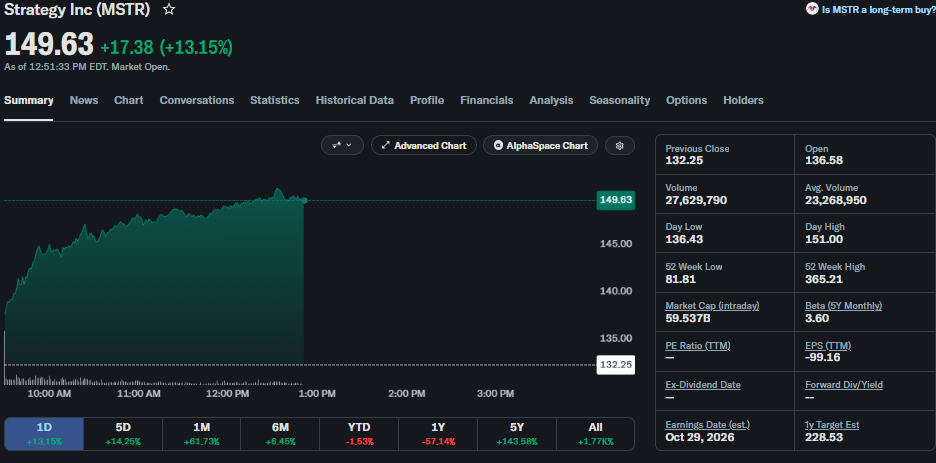Switch to the News tab

click(x=84, y=100)
